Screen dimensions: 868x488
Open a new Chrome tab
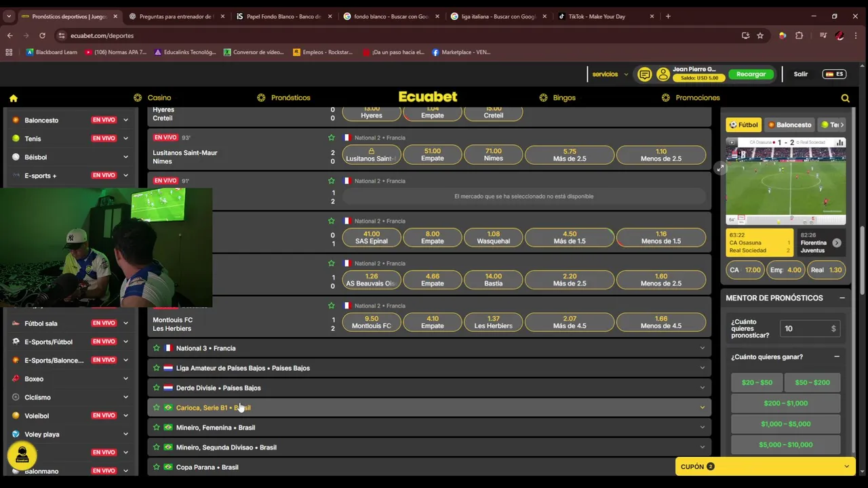668,16
